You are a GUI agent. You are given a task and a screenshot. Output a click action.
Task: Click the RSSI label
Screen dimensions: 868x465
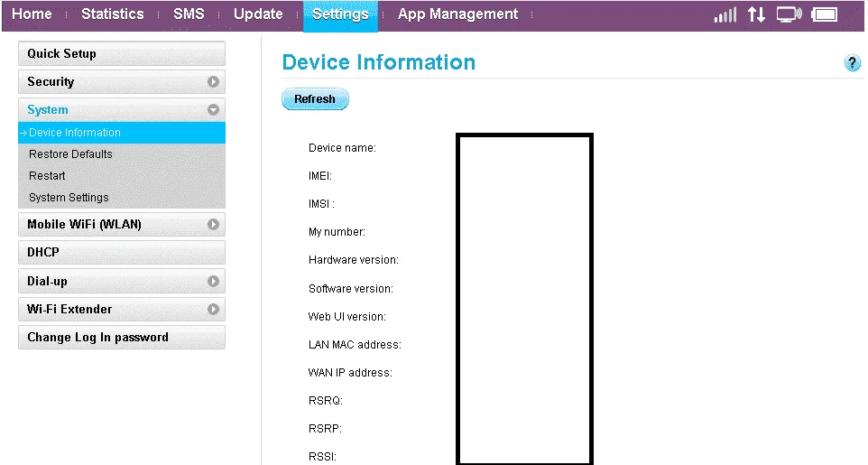click(322, 457)
